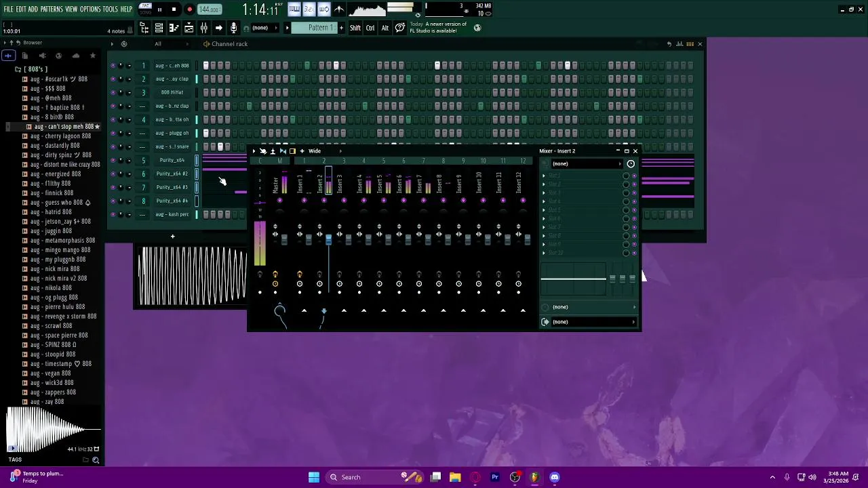The width and height of the screenshot is (868, 488).
Task: Expand Slot 1 options arrow in mixer
Action: [543, 176]
